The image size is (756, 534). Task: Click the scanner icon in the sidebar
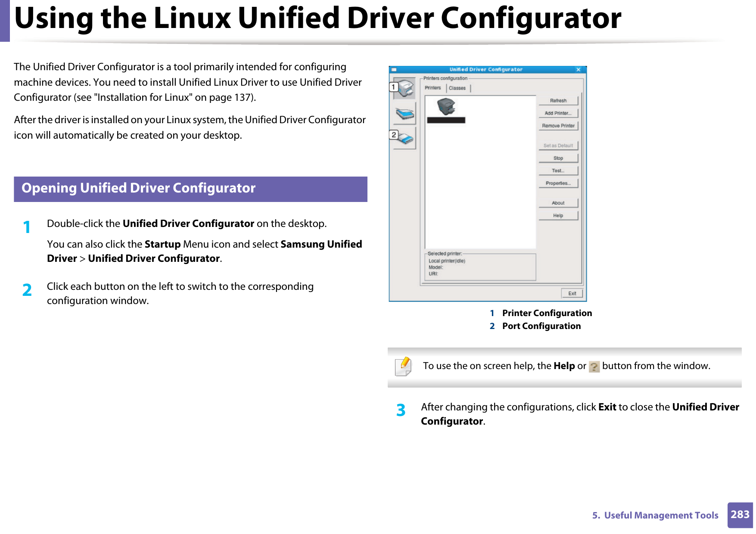click(x=404, y=114)
